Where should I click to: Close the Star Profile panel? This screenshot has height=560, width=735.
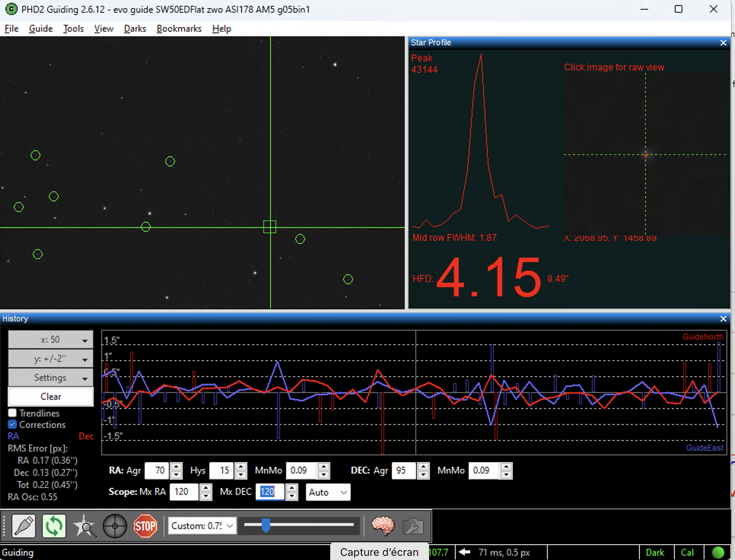pyautogui.click(x=723, y=43)
